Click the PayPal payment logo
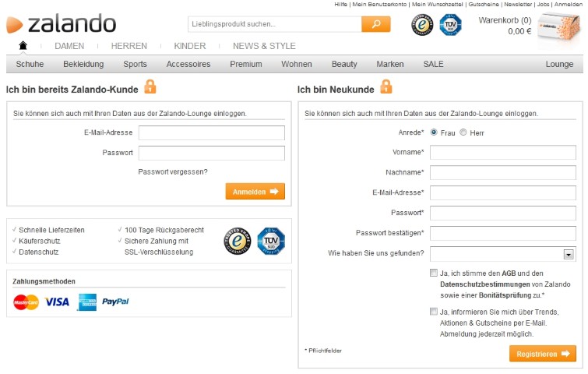 [115, 302]
